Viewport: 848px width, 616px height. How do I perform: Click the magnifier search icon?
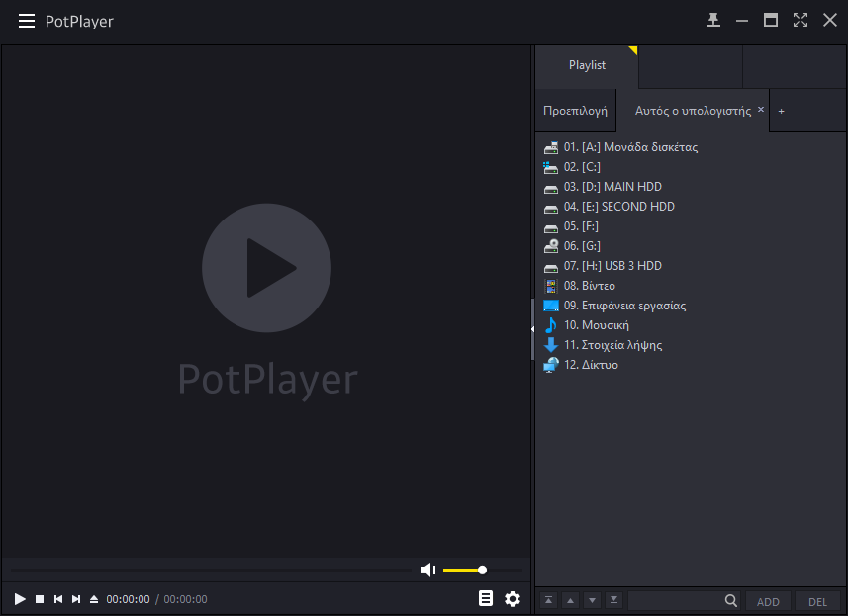[x=731, y=600]
